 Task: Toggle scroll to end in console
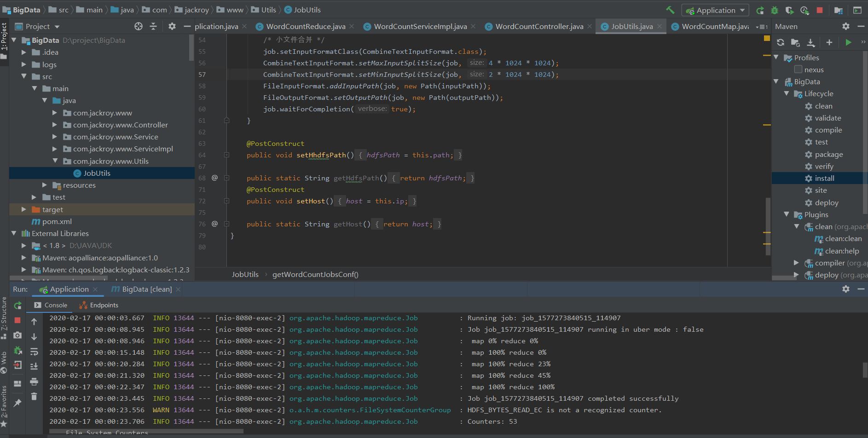(34, 367)
